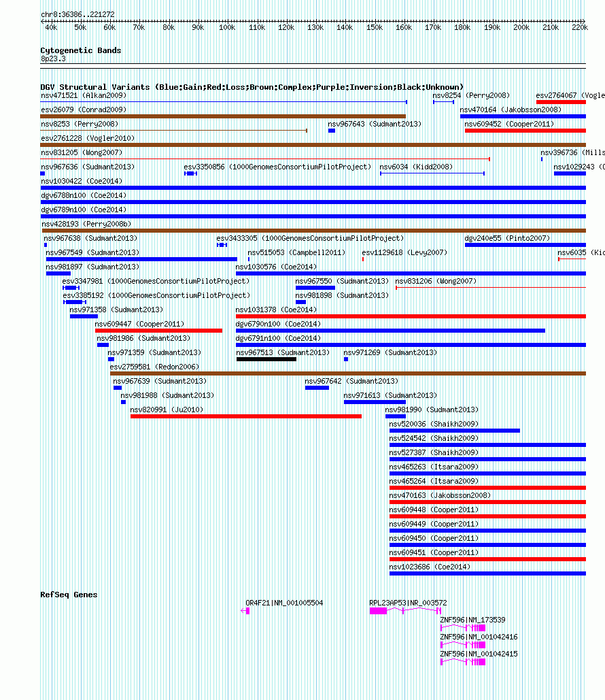Image resolution: width=605 pixels, height=700 pixels.
Task: Select the nsv609452 (Cooper2011) label
Action: [509, 124]
